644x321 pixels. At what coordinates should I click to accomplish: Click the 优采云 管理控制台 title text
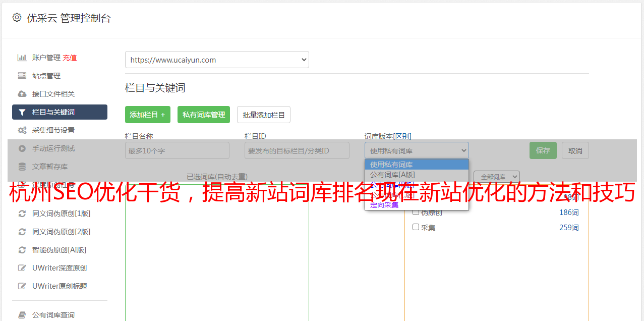[x=69, y=18]
